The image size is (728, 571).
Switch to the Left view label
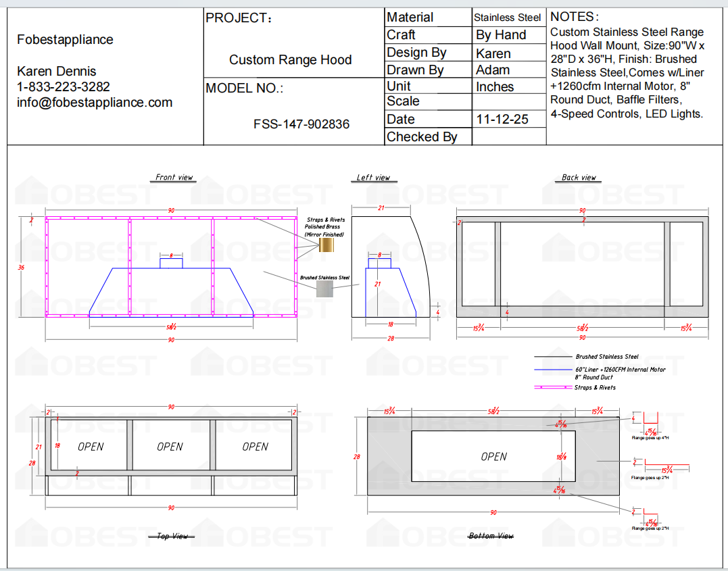373,177
